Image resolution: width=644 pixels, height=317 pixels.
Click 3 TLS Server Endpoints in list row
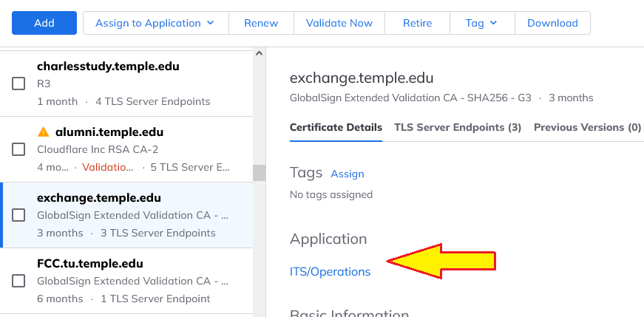[x=158, y=233]
